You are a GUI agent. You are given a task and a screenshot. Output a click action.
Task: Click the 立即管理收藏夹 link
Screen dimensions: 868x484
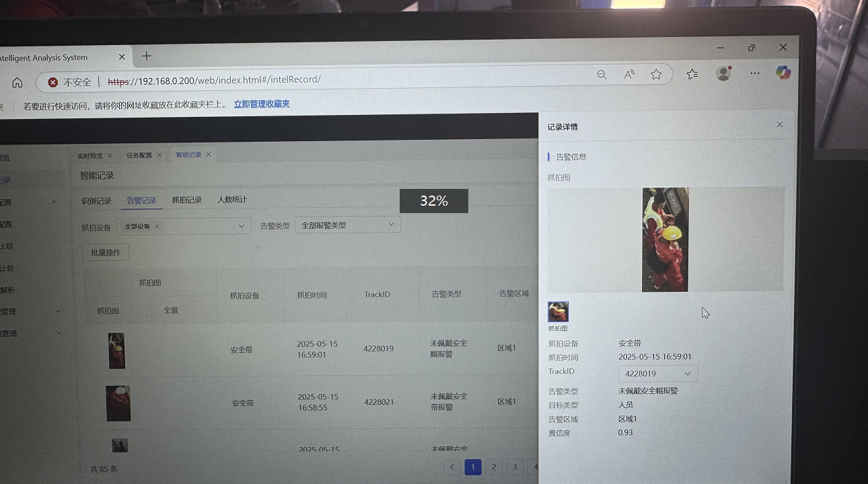[x=261, y=104]
